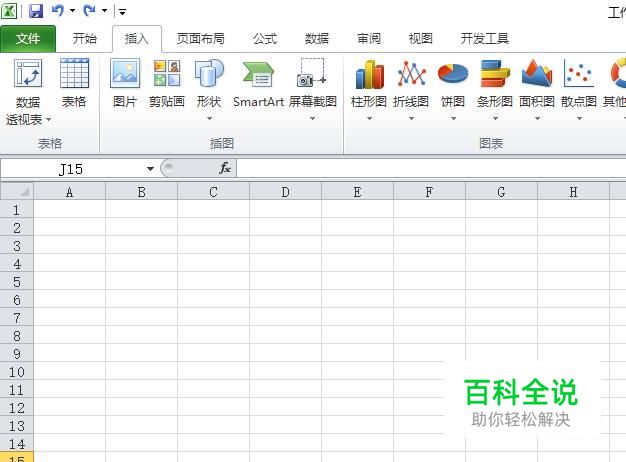Select the 插入 Insert tab
Viewport: 626px width, 462px height.
pos(137,39)
